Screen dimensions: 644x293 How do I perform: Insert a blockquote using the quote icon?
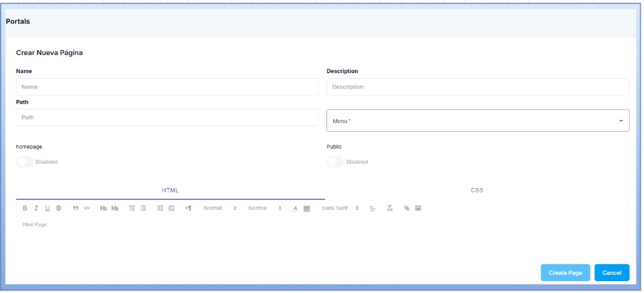[76, 208]
